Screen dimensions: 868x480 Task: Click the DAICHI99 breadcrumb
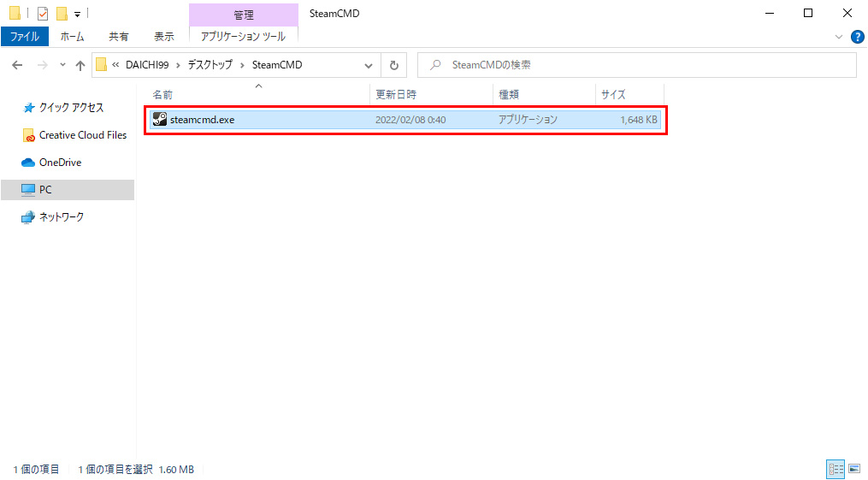147,65
